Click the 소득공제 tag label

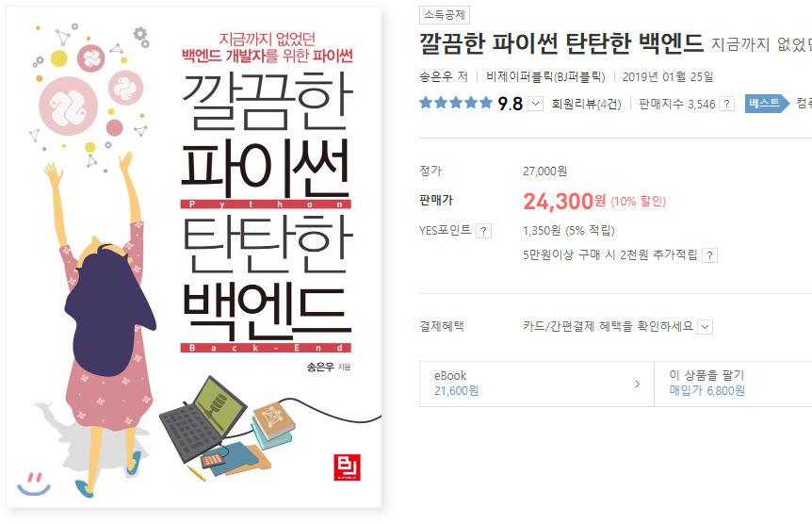point(445,15)
